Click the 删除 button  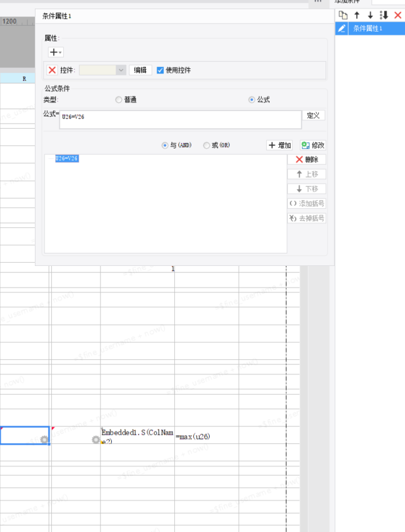pos(307,160)
